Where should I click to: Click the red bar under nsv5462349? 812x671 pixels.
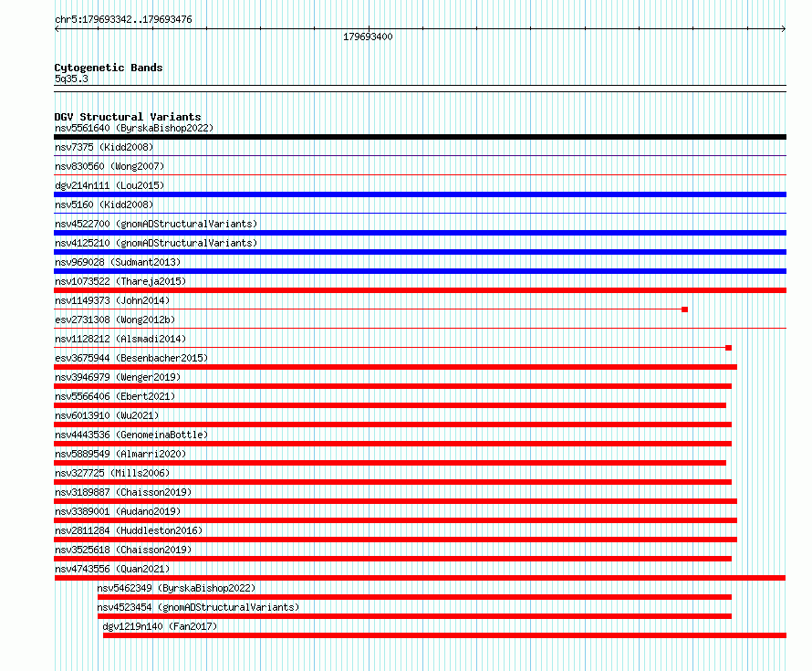414,597
